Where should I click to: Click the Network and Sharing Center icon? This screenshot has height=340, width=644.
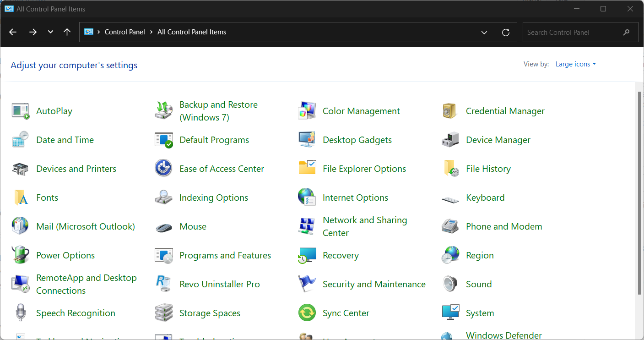coord(307,226)
